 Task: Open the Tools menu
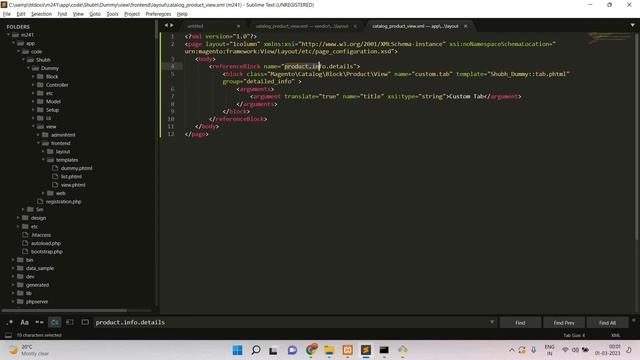(112, 14)
